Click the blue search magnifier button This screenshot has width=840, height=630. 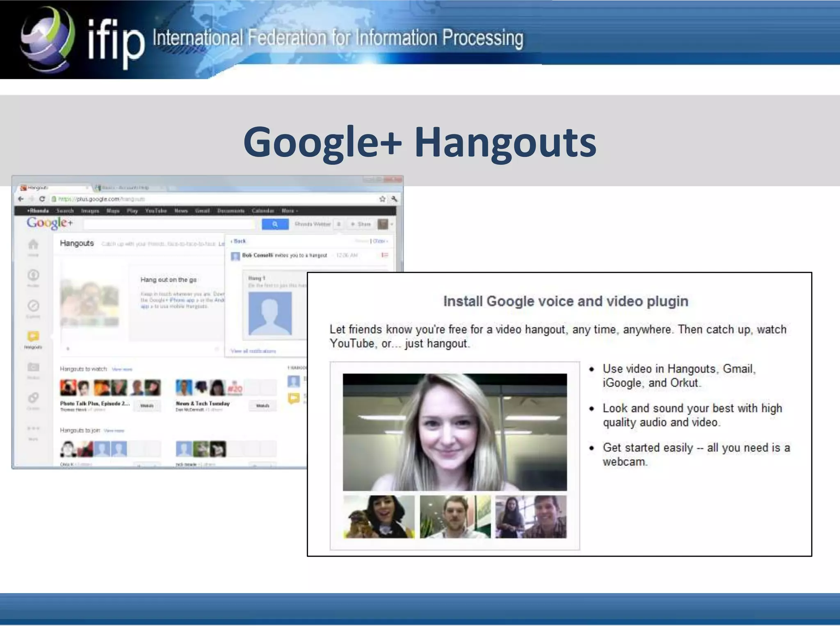275,224
